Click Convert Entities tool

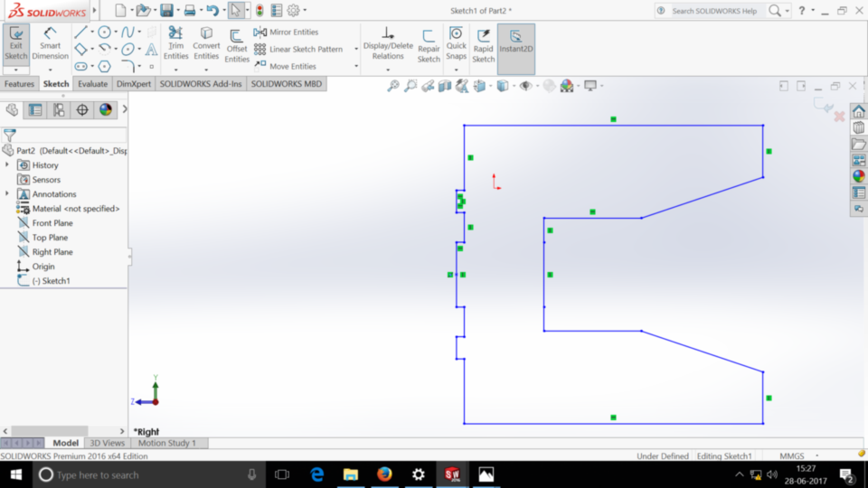pyautogui.click(x=206, y=43)
